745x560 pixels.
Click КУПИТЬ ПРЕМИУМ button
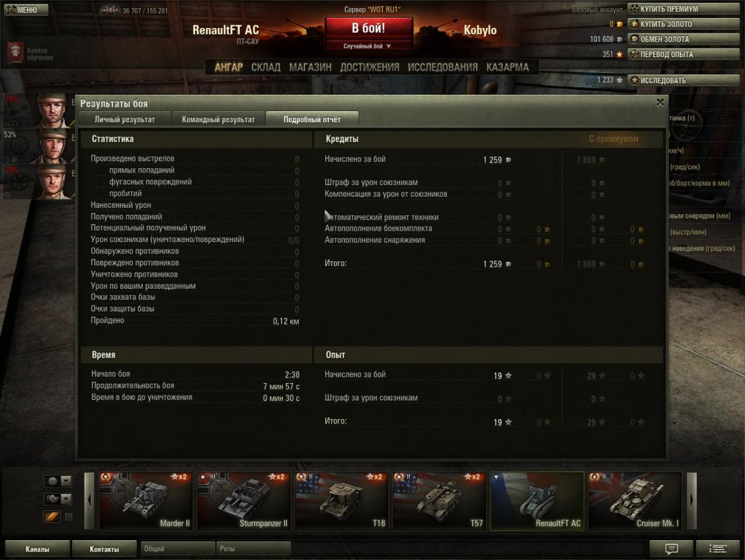point(684,9)
